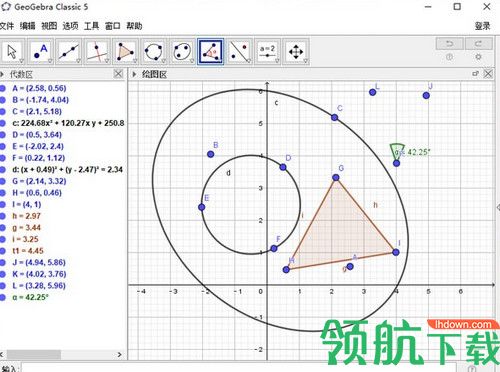The width and height of the screenshot is (500, 372).
Task: Toggle visibility of point C in algebra list
Action: point(3,111)
